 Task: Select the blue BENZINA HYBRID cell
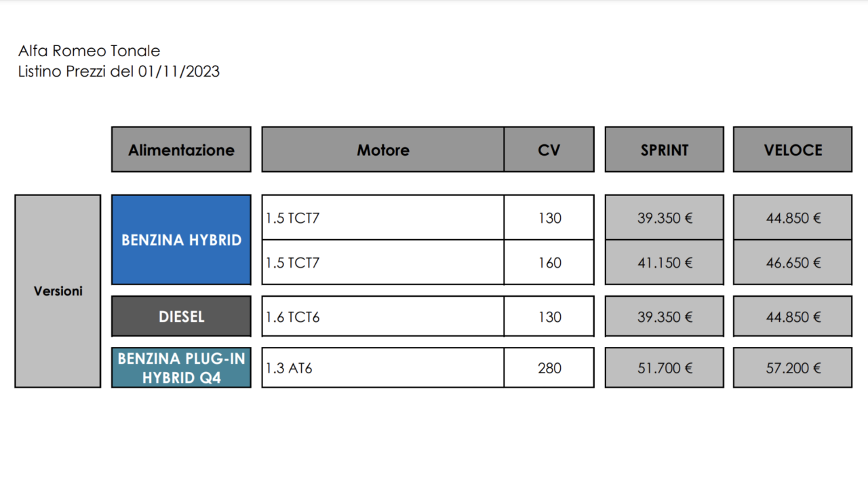click(181, 240)
